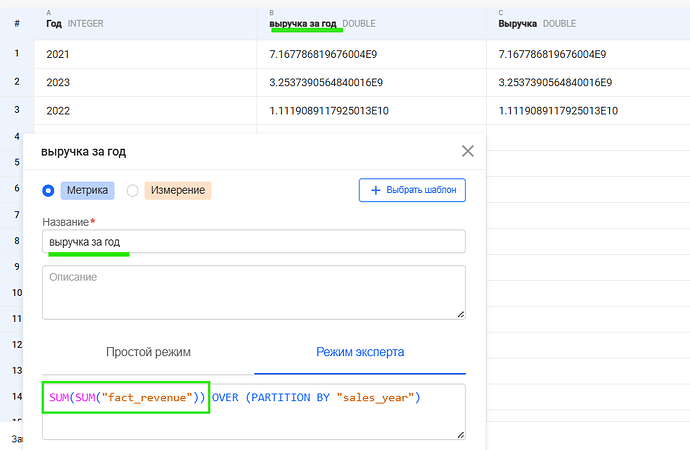Image resolution: width=690 pixels, height=450 pixels.
Task: Click into the Описание text area
Action: (254, 292)
